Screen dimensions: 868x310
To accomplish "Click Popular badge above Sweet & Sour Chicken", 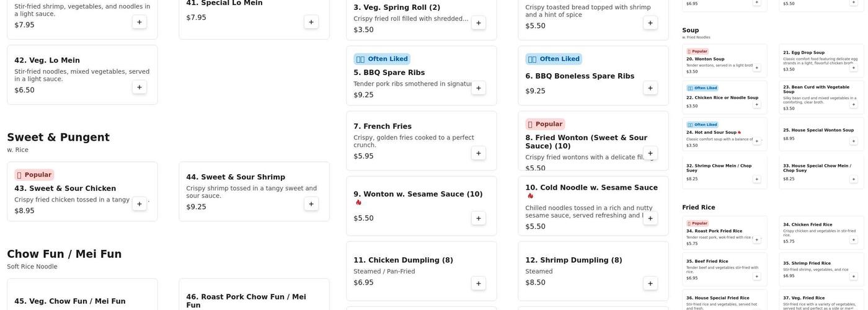I will pos(34,175).
